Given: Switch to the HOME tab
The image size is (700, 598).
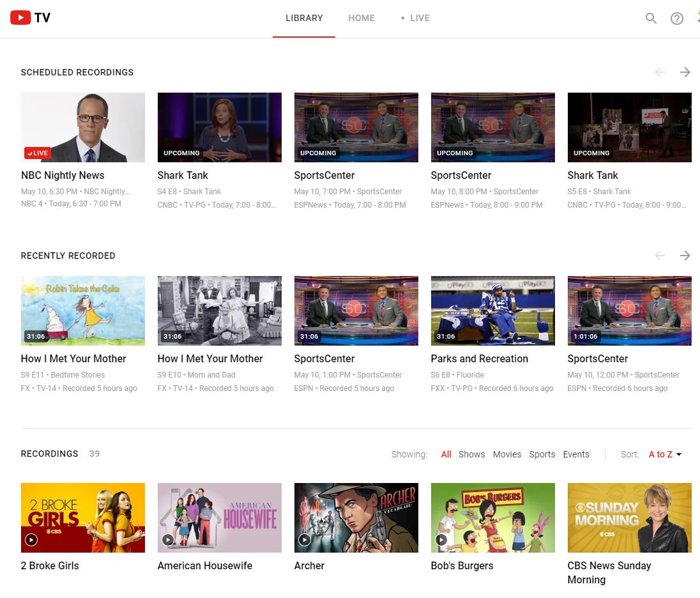Looking at the screenshot, I should click(361, 19).
